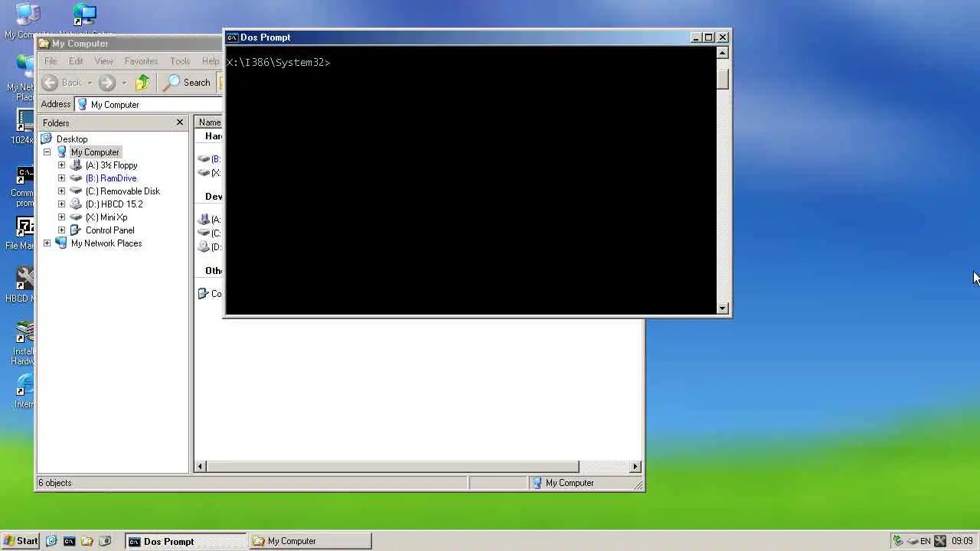Open the Edit menu
The height and width of the screenshot is (551, 980).
click(76, 61)
